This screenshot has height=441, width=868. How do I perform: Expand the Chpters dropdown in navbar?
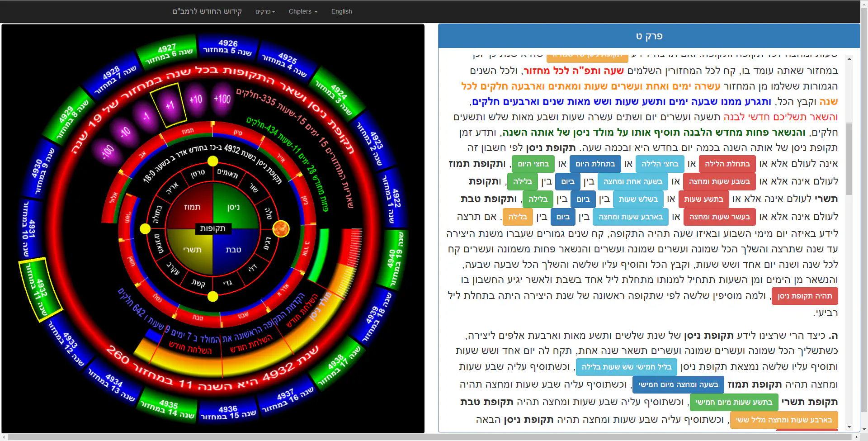303,11
